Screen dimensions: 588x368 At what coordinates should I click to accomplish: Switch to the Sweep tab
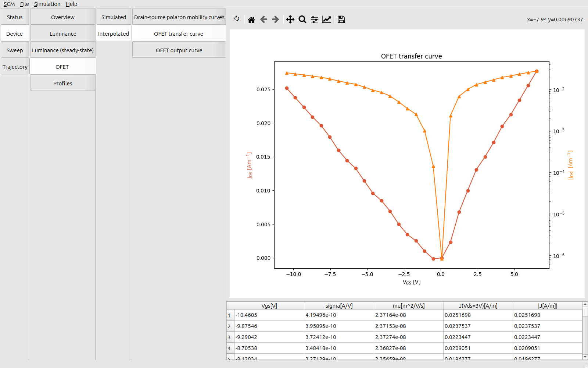[15, 50]
